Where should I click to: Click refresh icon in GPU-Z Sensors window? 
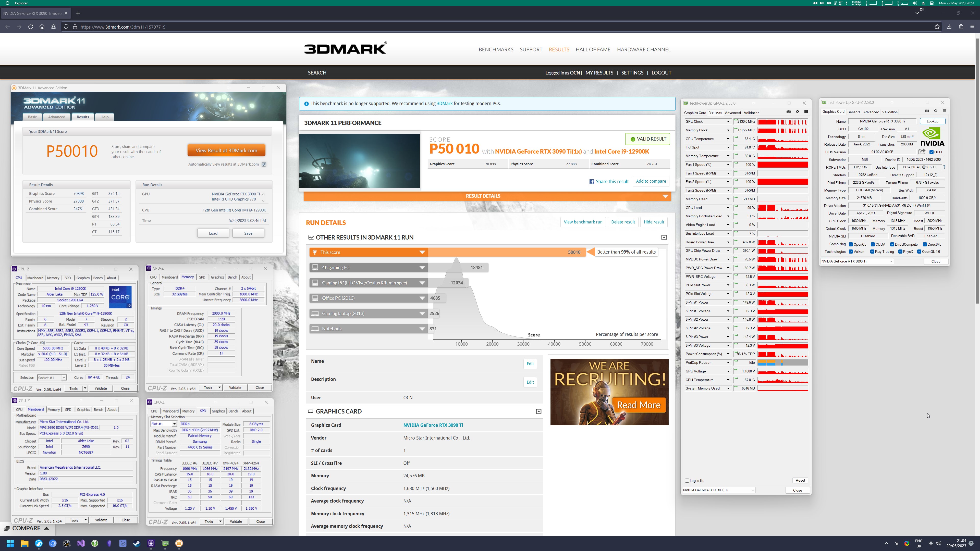coord(797,112)
